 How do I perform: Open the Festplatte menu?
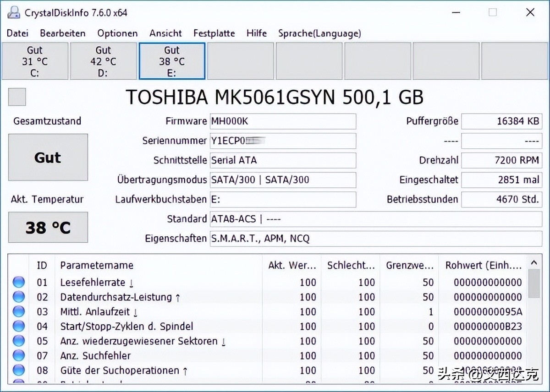pyautogui.click(x=214, y=33)
